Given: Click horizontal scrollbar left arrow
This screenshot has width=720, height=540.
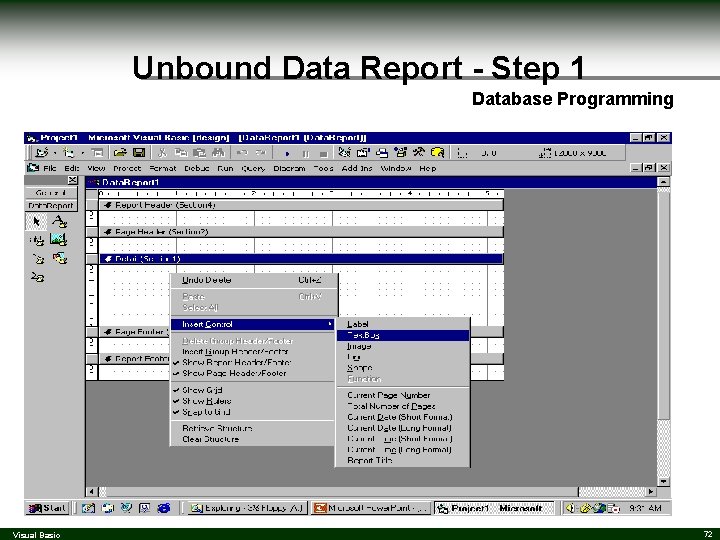Looking at the screenshot, I should coord(91,491).
